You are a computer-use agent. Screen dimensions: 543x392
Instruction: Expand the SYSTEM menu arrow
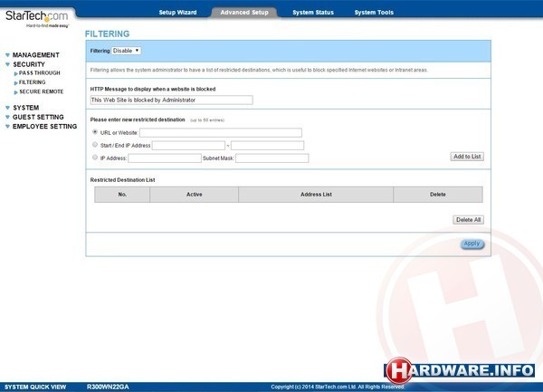(x=7, y=108)
